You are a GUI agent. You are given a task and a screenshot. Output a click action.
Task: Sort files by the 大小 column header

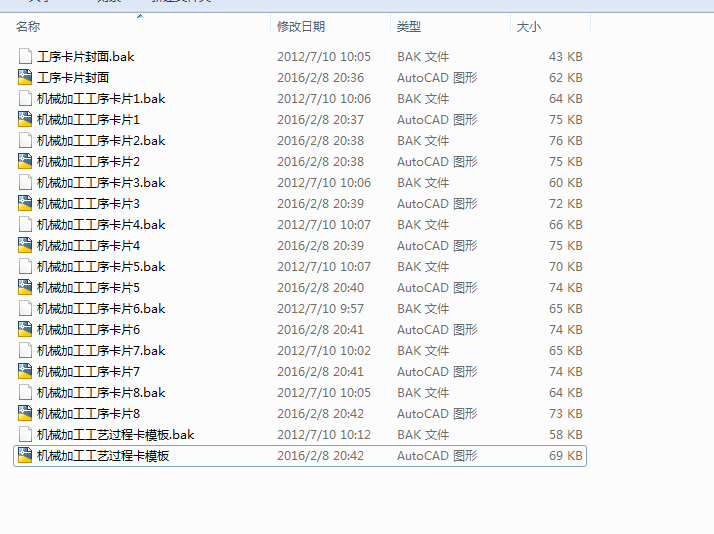tap(529, 26)
